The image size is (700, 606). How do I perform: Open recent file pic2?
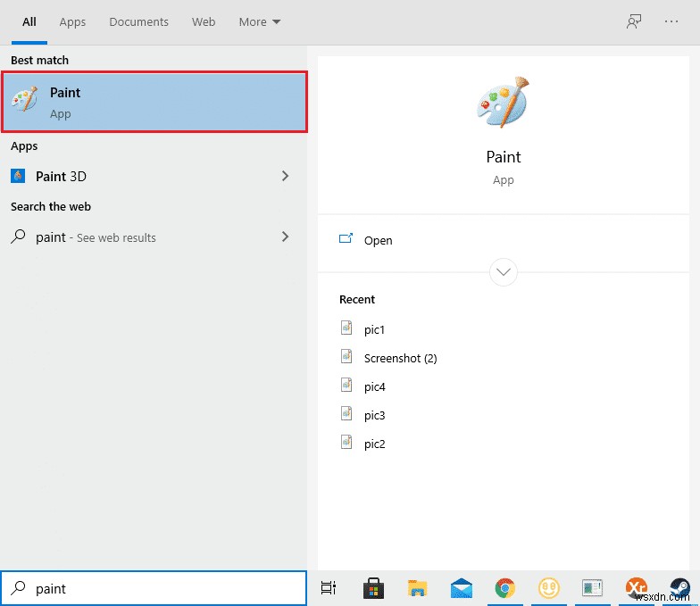374,444
